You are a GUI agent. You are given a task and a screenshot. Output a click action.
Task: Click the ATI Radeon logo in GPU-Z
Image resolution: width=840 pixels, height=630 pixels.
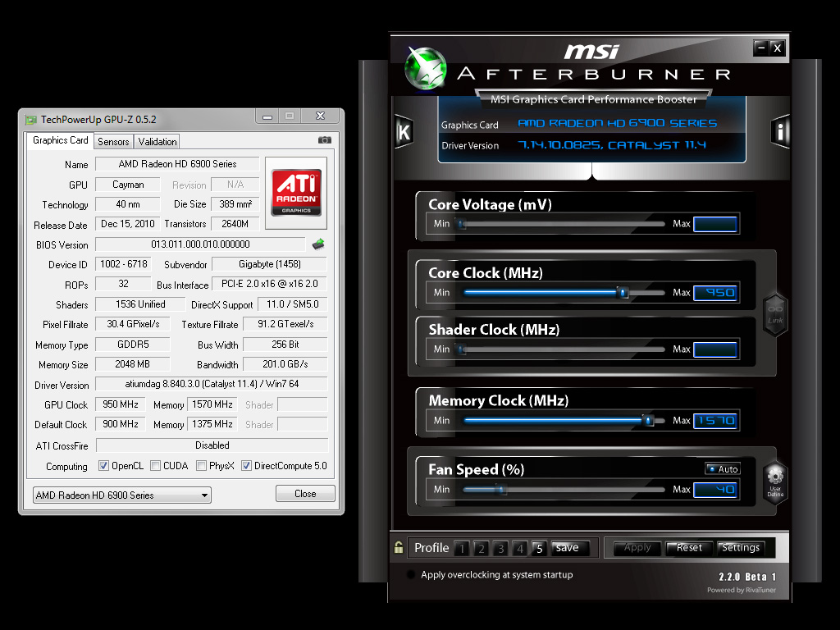click(296, 193)
